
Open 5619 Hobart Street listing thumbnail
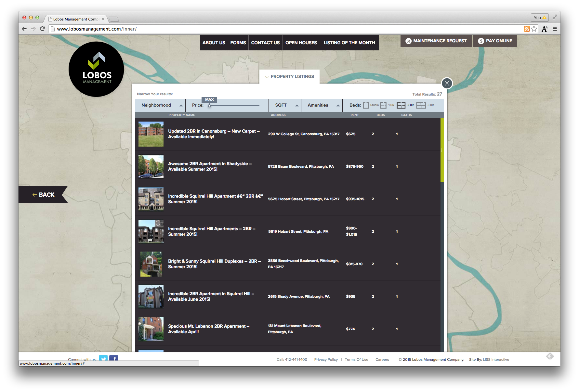tap(151, 231)
